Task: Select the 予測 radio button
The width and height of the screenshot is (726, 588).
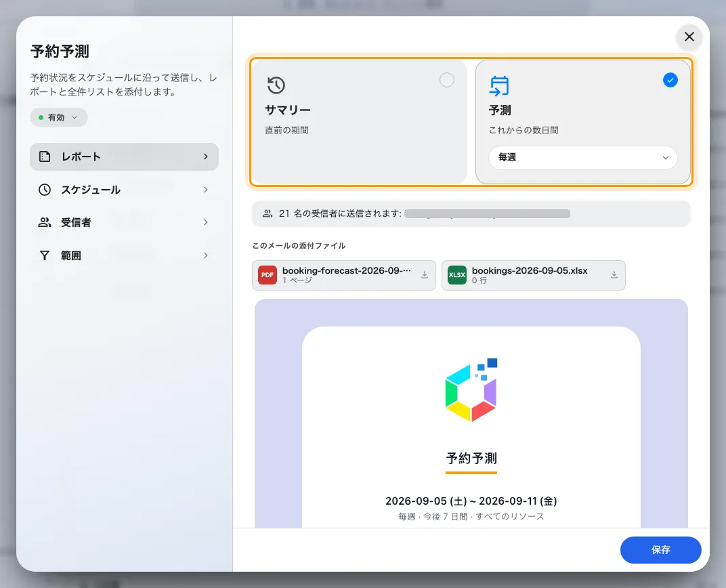Action: click(670, 80)
